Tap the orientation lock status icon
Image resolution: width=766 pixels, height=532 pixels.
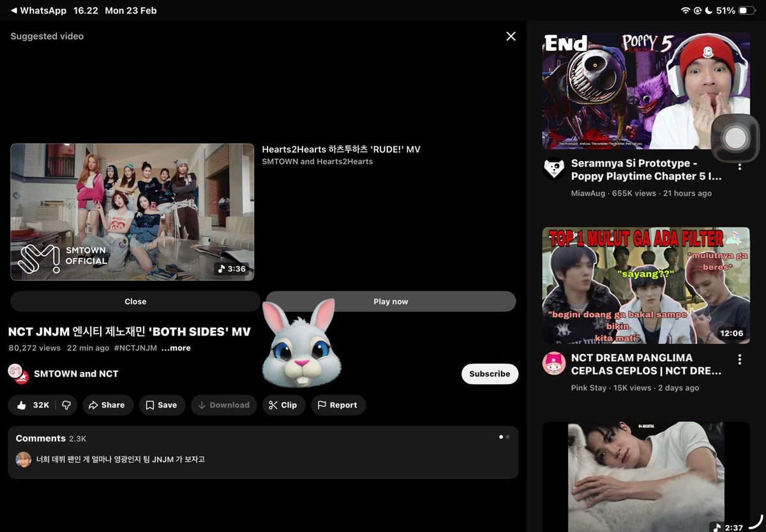point(698,11)
